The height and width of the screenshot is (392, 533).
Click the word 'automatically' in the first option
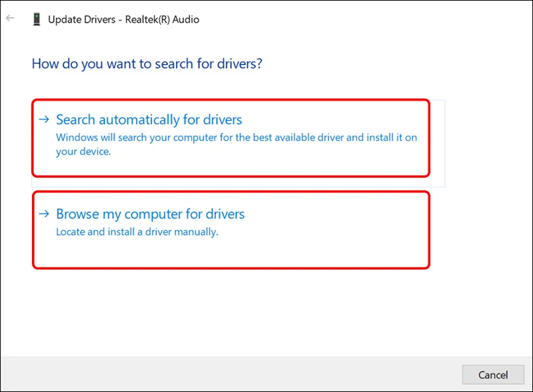139,120
